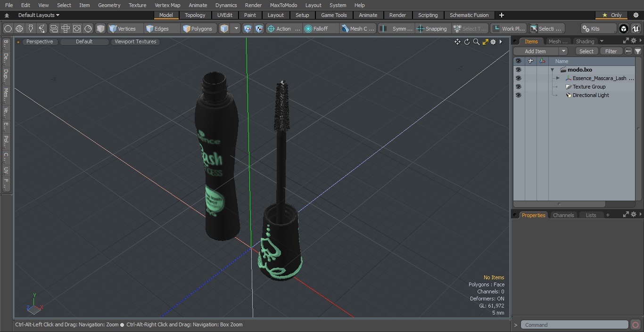Open Viewport Textures options

135,41
